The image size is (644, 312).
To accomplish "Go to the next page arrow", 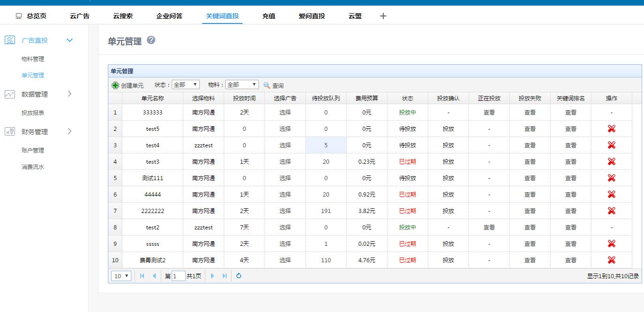I will click(212, 276).
